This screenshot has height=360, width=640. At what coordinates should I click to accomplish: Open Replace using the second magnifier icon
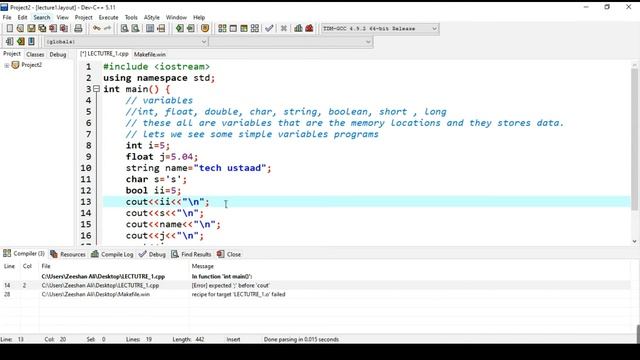136,28
